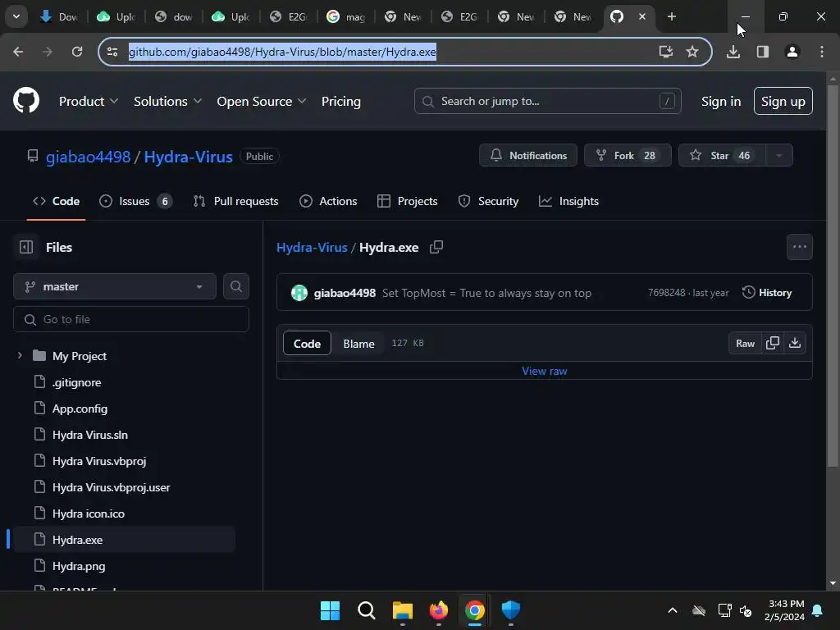840x630 pixels.
Task: Show hidden system tray icons
Action: pyautogui.click(x=673, y=610)
